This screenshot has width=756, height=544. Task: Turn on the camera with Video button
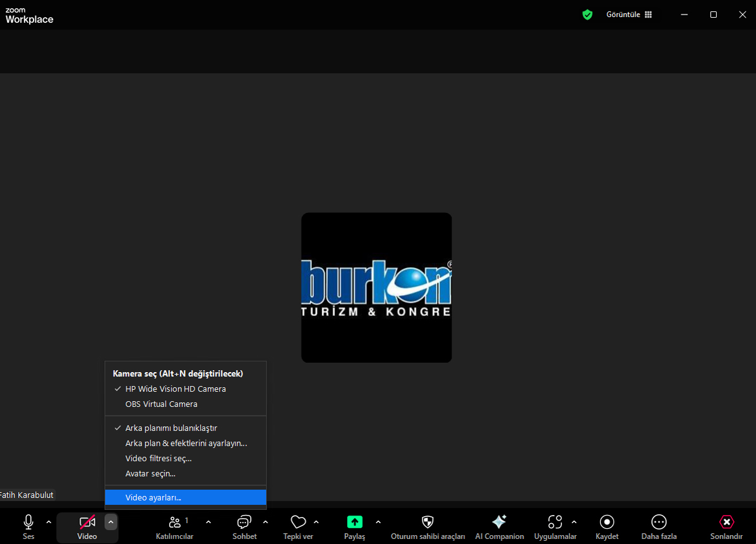(x=87, y=527)
